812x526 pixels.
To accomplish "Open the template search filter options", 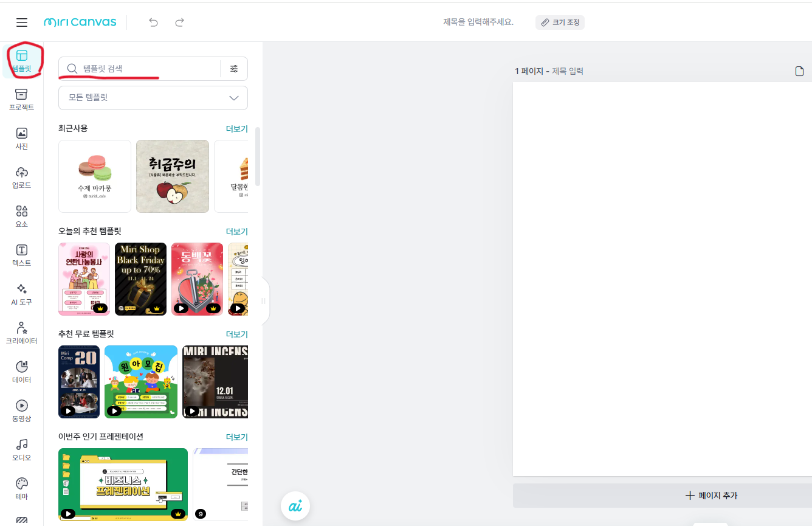I will pos(234,69).
